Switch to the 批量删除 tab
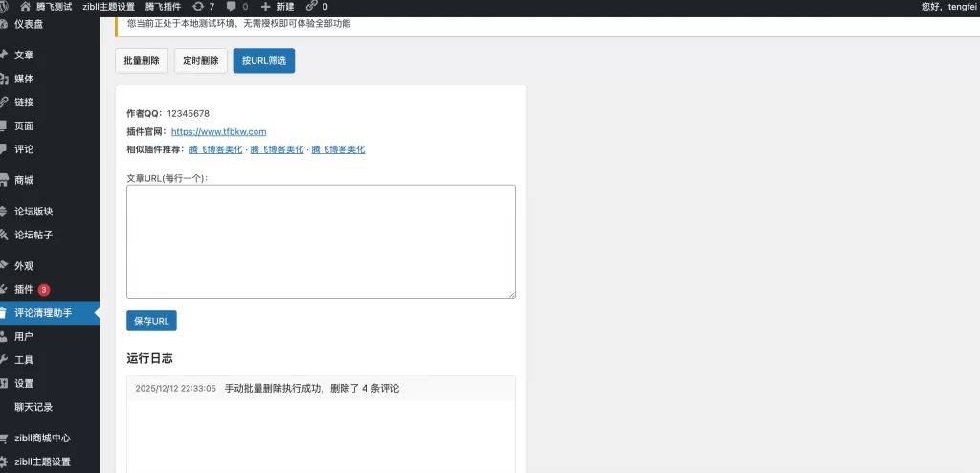This screenshot has width=980, height=473. [x=142, y=60]
